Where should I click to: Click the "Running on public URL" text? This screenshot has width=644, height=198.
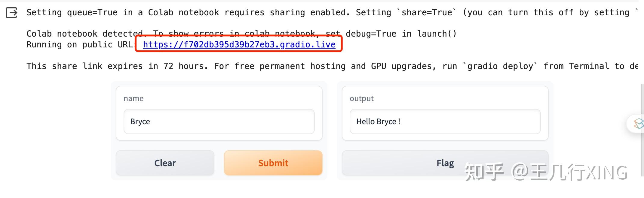[79, 45]
